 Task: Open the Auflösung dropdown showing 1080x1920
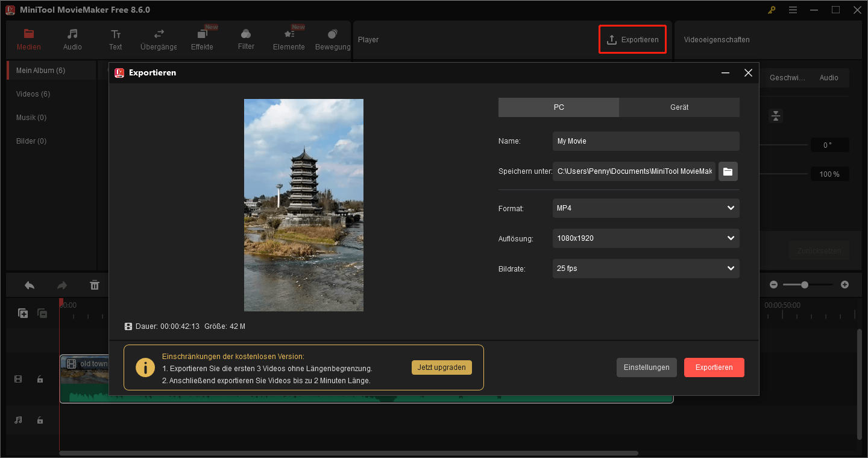(646, 238)
